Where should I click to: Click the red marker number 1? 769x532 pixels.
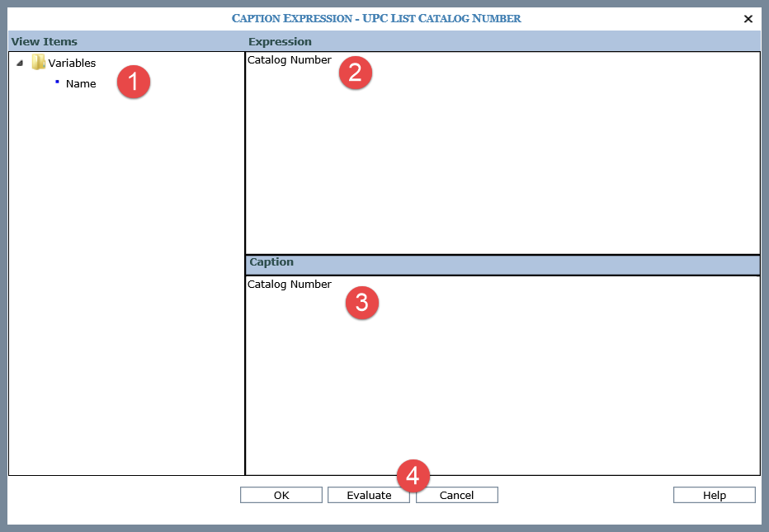point(133,82)
